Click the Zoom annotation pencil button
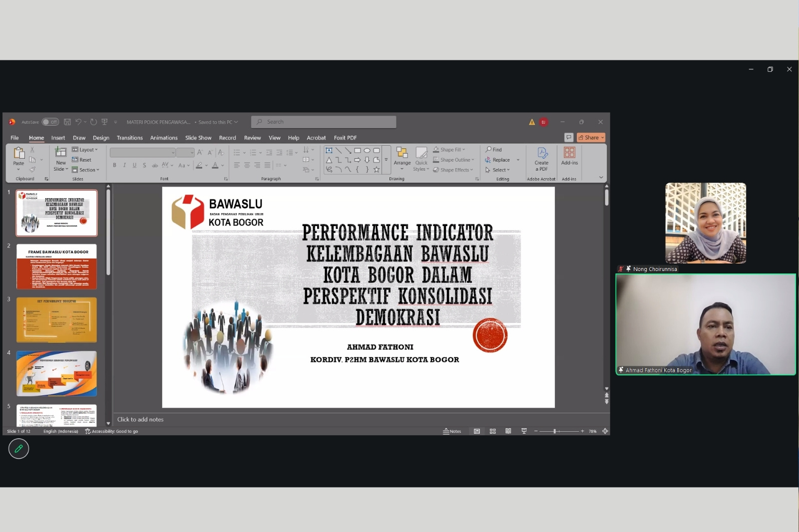 [18, 449]
